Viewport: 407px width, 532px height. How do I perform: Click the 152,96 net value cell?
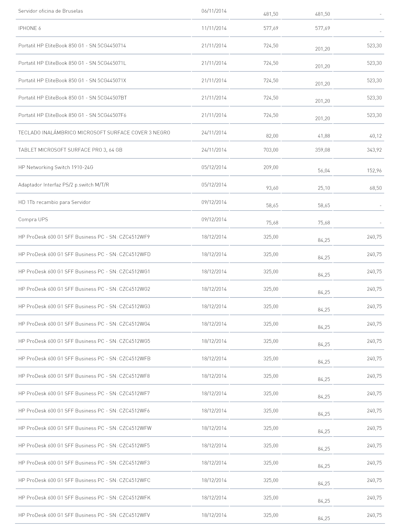[x=374, y=171]
